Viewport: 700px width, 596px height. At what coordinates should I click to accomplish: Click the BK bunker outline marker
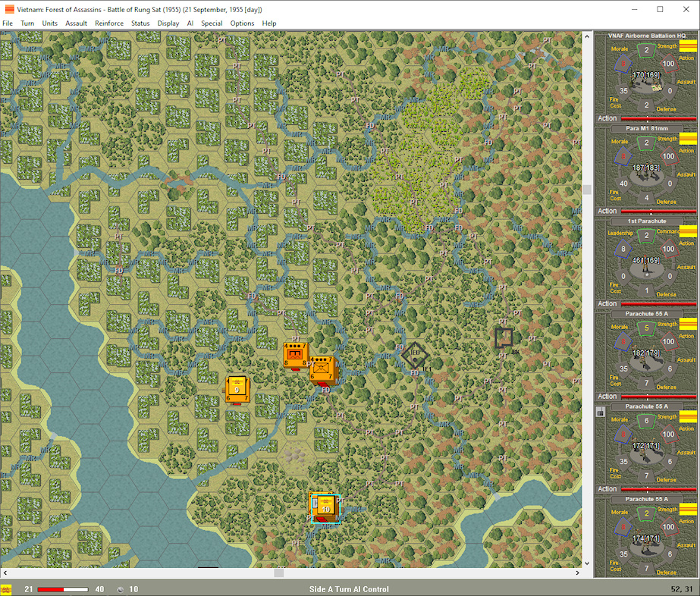[x=504, y=338]
